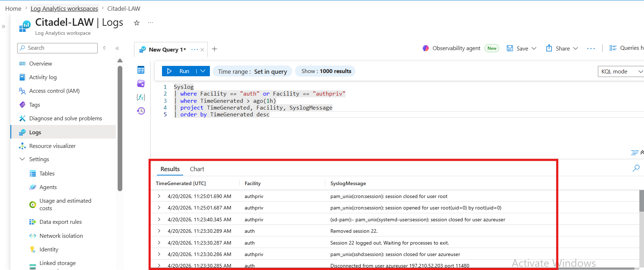
Task: Expand the 11:23:30.289 AM result row
Action: tap(159, 231)
